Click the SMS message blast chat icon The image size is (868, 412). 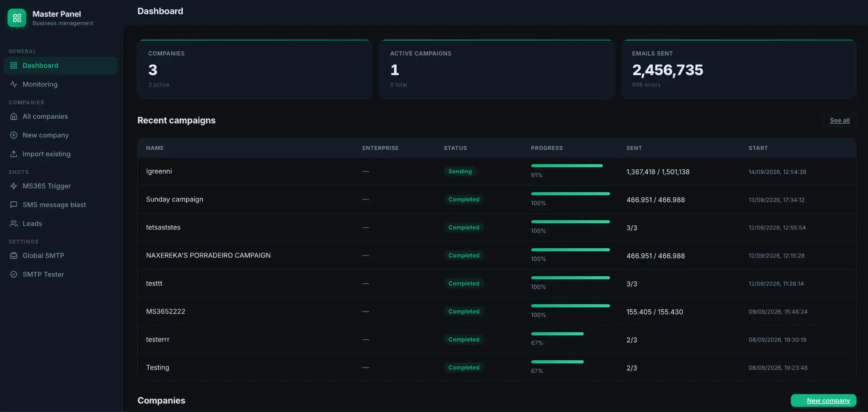(14, 205)
